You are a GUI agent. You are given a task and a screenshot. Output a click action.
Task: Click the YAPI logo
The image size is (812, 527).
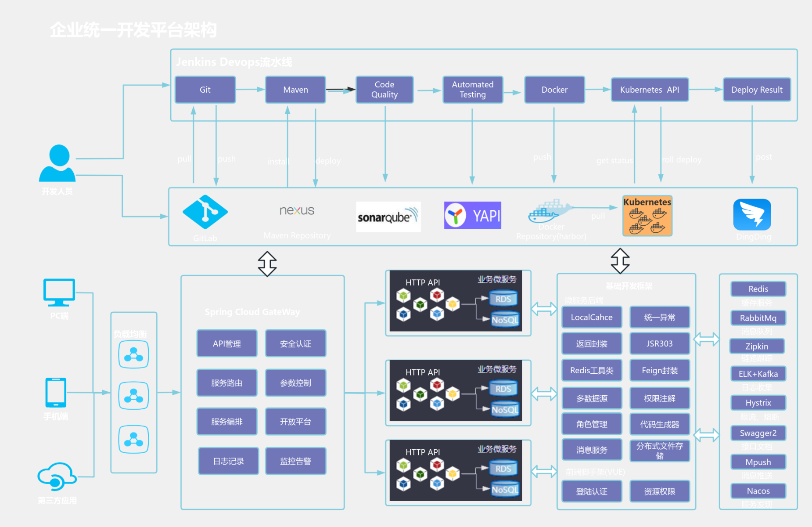472,216
